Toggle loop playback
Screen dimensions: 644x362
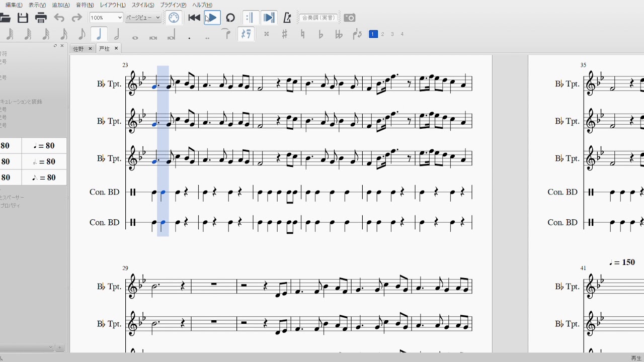point(230,18)
